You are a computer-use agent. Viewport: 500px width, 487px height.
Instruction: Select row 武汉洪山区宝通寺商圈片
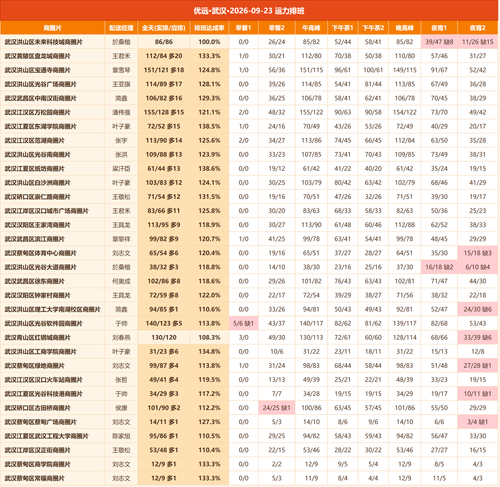(249, 70)
